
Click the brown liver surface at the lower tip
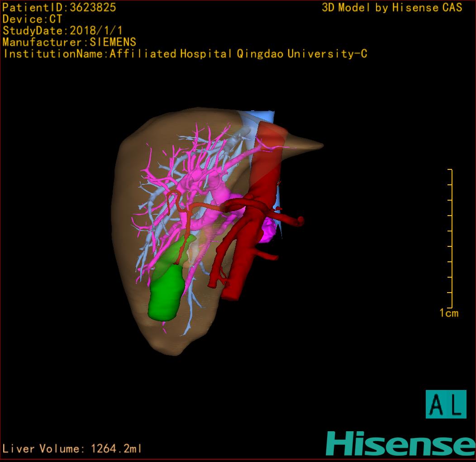(x=172, y=345)
